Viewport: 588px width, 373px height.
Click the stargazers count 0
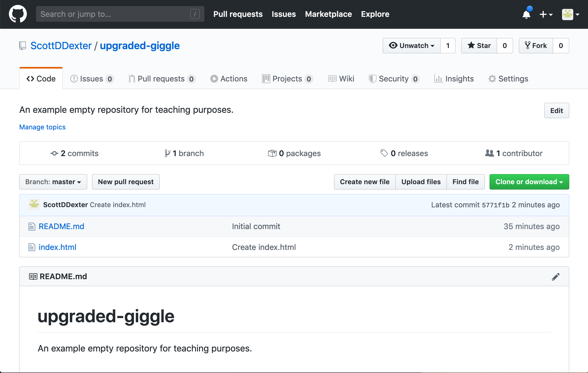[x=505, y=46]
